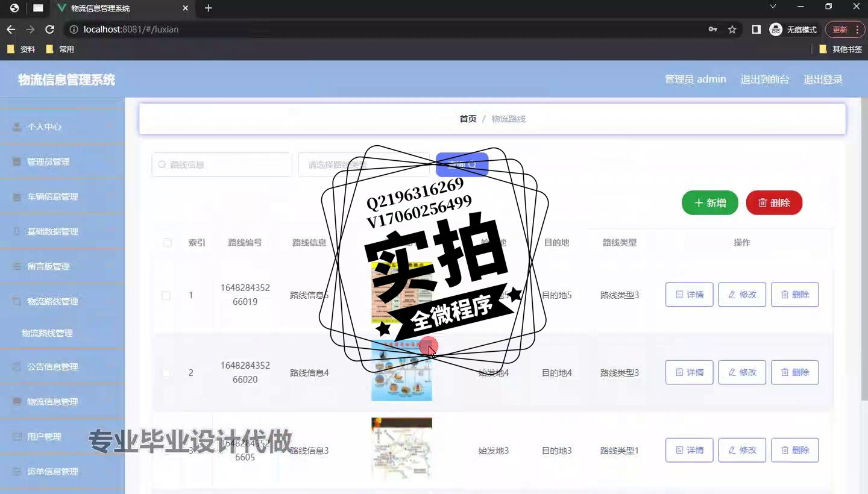Viewport: 868px width, 494px height.
Task: Expand 基础数据管理 sidebar menu
Action: (62, 232)
